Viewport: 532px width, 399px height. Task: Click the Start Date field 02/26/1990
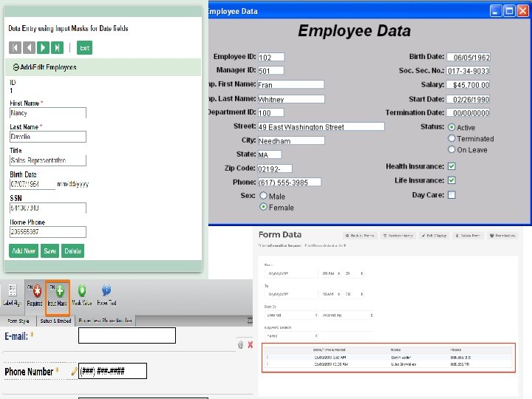point(468,99)
